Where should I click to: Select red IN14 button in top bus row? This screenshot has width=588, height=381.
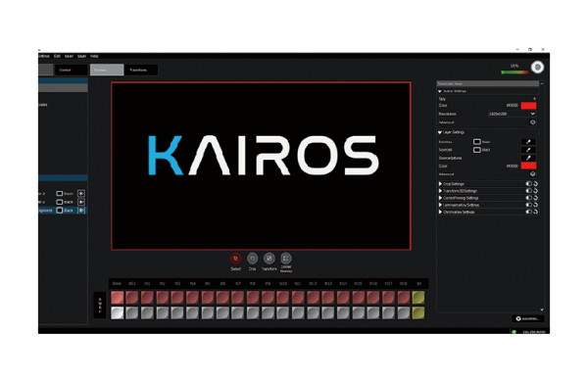click(343, 298)
